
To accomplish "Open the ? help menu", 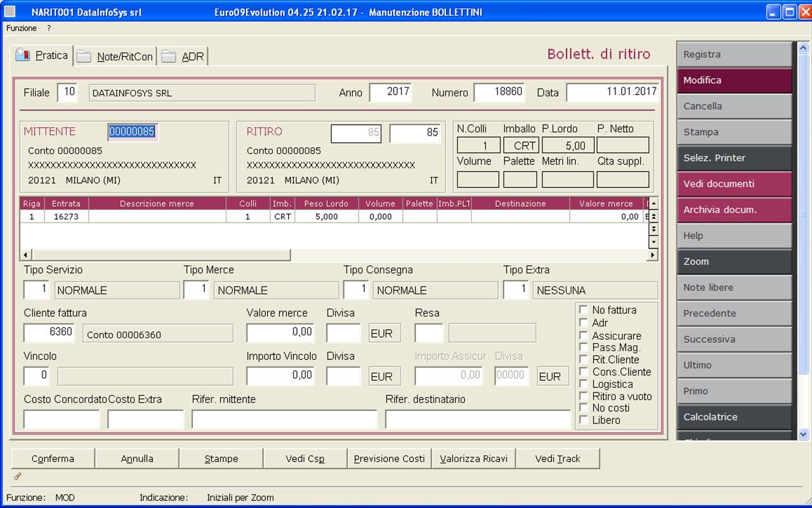I will (49, 28).
